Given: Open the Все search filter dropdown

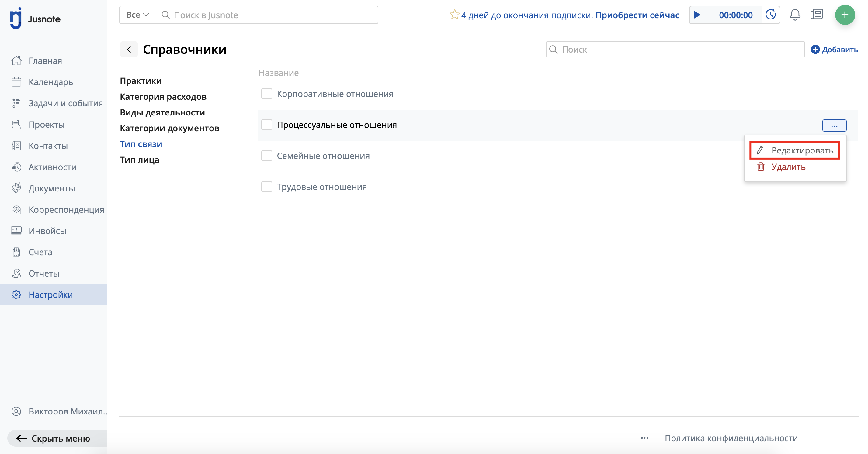Looking at the screenshot, I should (138, 15).
